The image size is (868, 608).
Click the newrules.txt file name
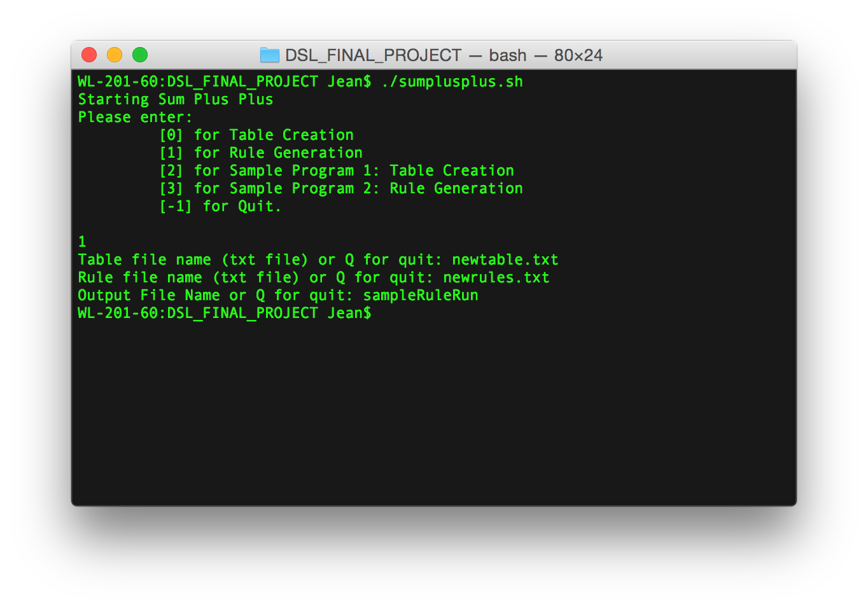[496, 277]
